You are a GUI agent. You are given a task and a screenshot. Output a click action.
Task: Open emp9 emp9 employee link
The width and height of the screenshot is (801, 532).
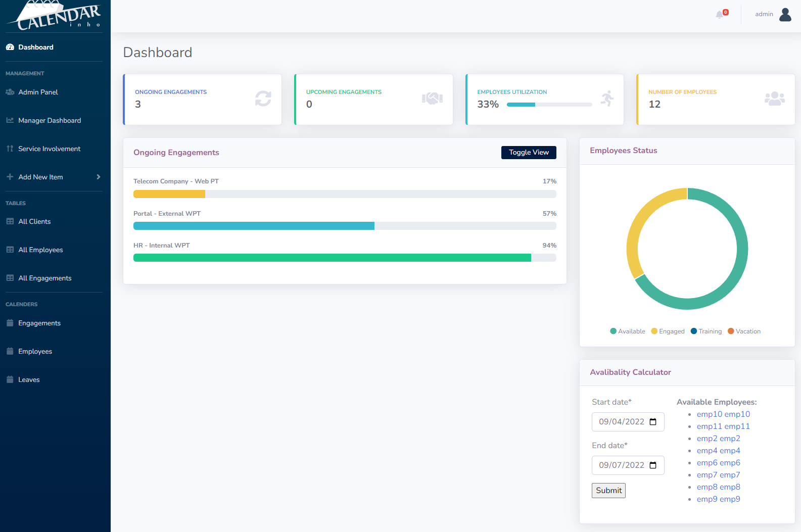pos(719,499)
